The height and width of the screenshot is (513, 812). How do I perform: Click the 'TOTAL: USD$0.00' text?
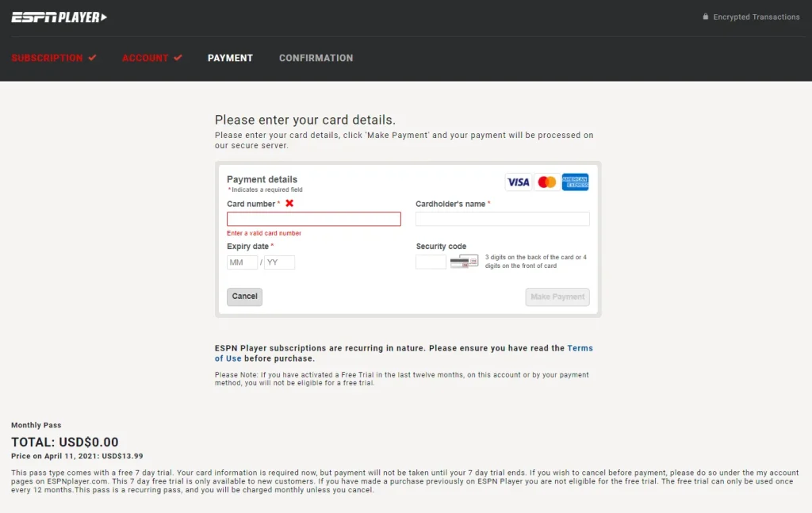point(65,442)
